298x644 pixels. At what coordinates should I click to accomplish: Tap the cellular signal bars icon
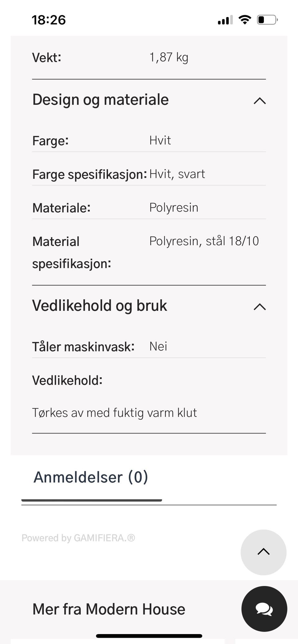pyautogui.click(x=225, y=20)
